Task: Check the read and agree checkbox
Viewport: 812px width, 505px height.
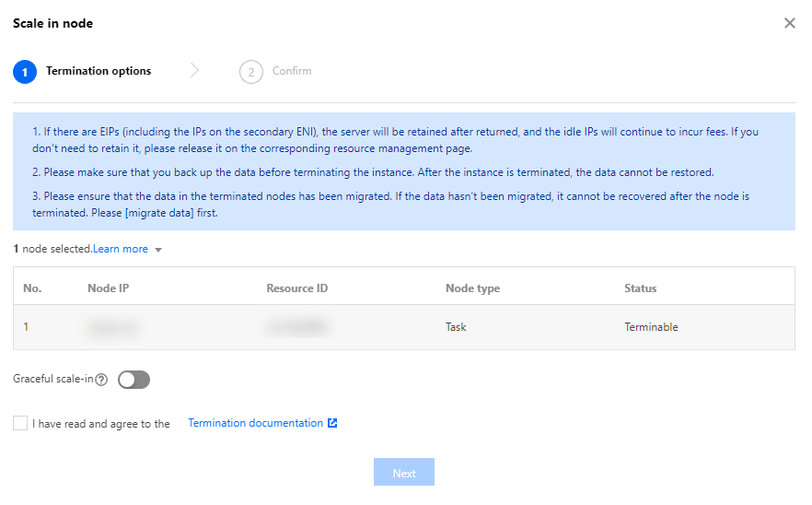Action: point(20,424)
